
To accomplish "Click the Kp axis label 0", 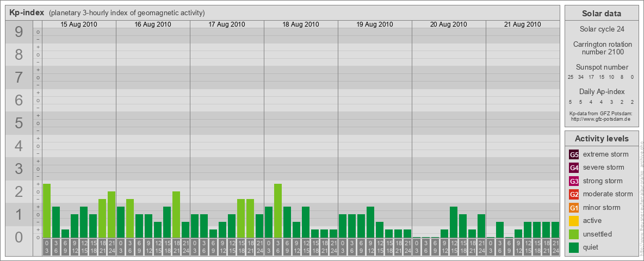I will pos(18,237).
